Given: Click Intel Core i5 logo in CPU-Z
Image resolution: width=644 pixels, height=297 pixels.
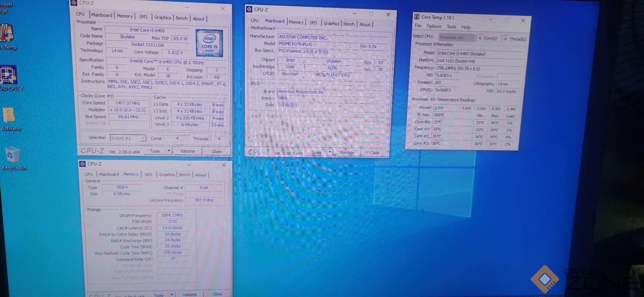Looking at the screenshot, I should [209, 43].
